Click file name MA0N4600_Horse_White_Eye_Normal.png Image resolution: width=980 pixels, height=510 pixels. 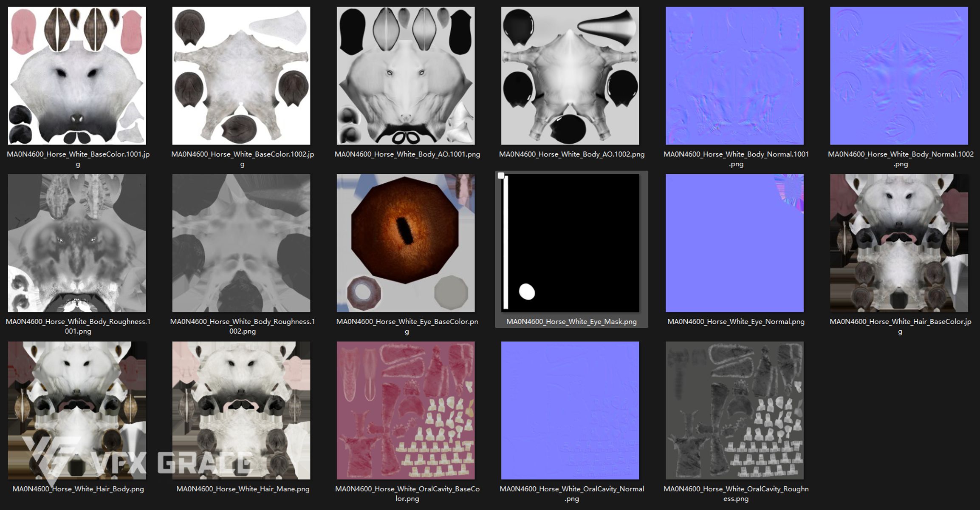736,322
